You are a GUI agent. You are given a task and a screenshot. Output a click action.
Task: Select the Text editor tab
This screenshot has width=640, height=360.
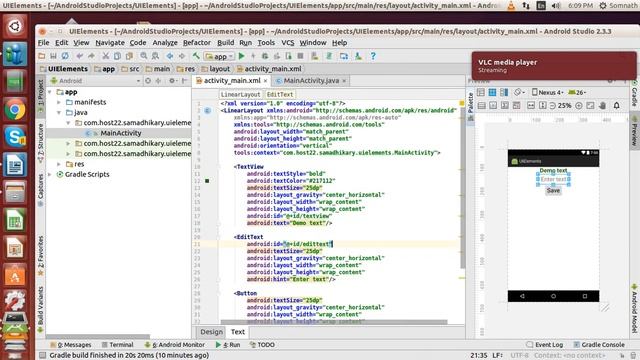(238, 332)
